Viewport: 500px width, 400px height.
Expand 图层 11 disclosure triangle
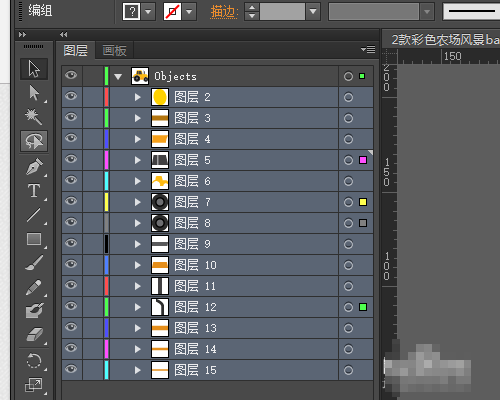[x=137, y=286]
